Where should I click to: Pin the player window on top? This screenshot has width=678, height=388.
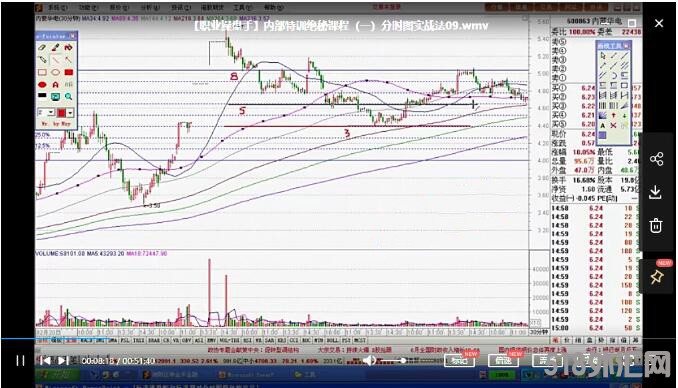(x=656, y=277)
